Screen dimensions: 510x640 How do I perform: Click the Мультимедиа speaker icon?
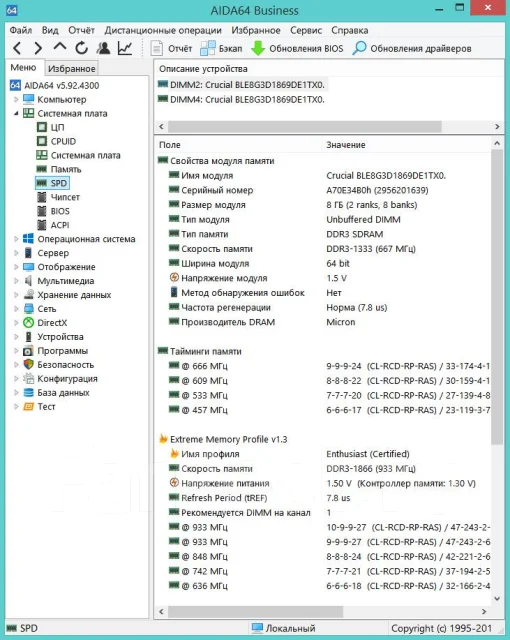29,280
